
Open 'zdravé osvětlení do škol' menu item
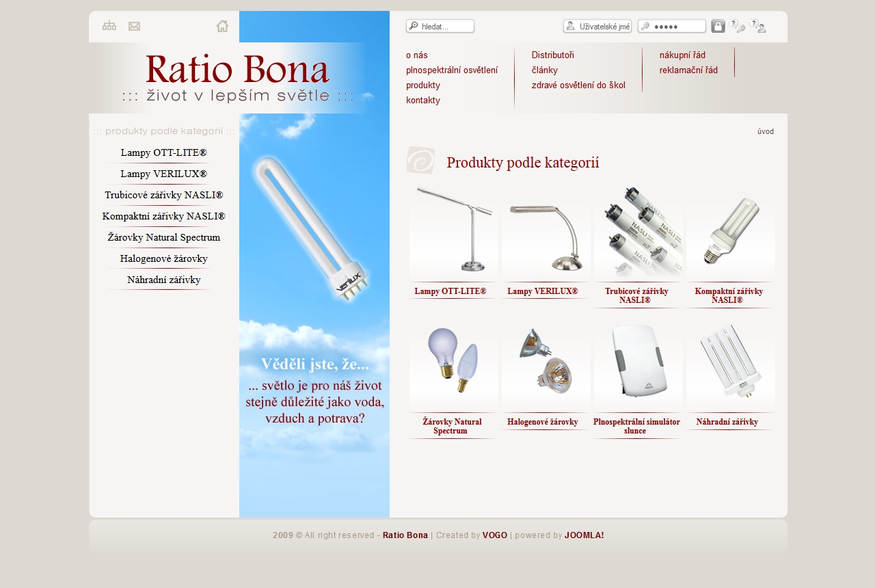(x=578, y=85)
